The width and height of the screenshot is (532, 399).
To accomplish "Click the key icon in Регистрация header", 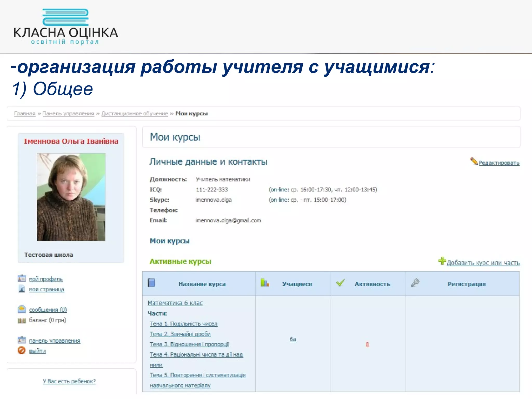I will pos(415,282).
